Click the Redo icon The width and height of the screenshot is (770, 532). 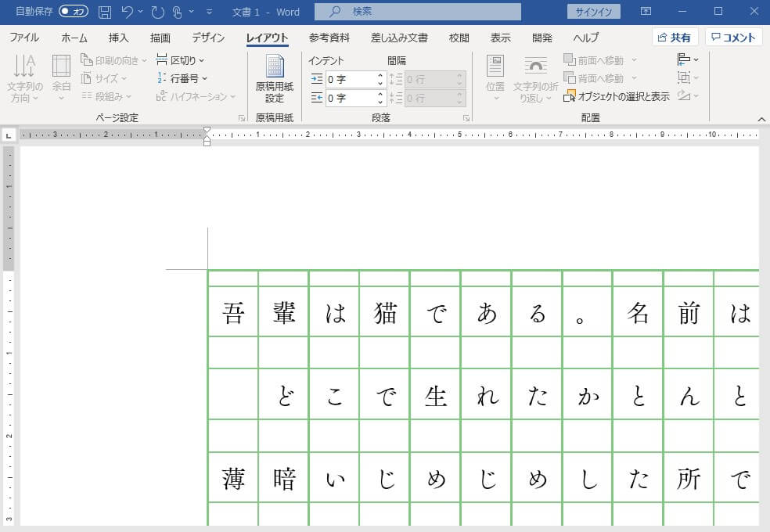tap(157, 12)
